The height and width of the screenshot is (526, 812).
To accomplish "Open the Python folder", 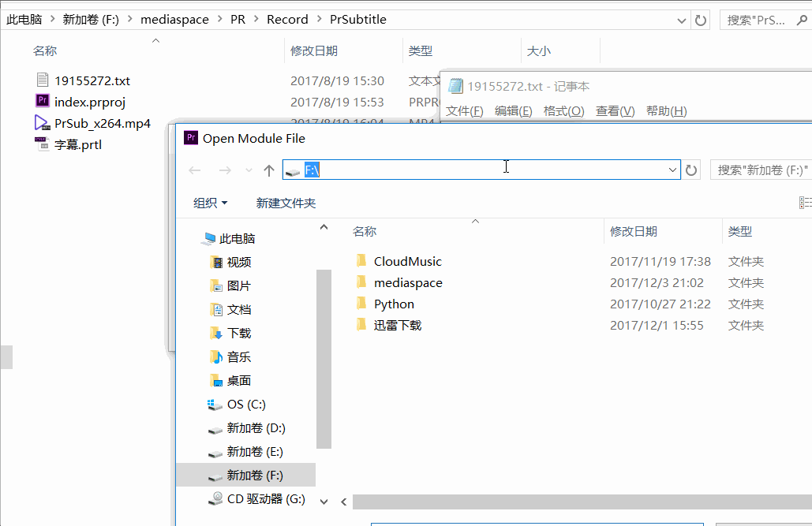I will pyautogui.click(x=393, y=304).
